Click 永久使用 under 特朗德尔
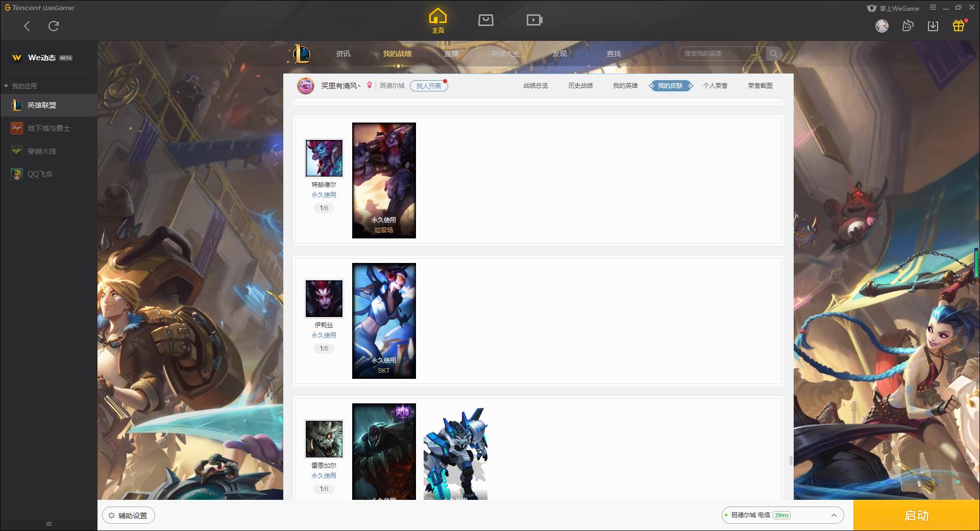The width and height of the screenshot is (980, 531). tap(324, 195)
